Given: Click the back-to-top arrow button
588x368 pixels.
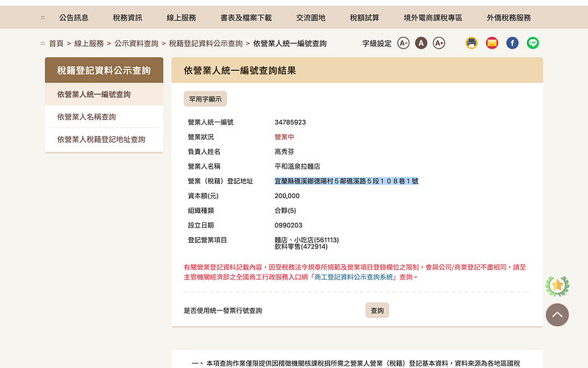Looking at the screenshot, I should point(557,315).
